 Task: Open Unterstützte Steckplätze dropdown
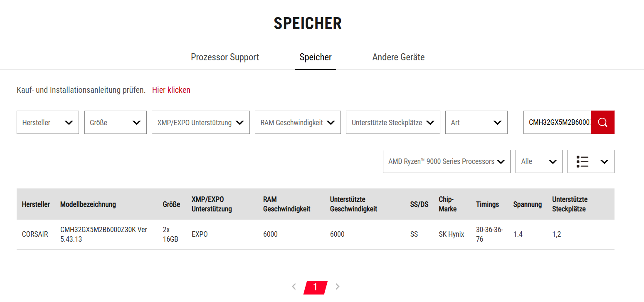[392, 123]
